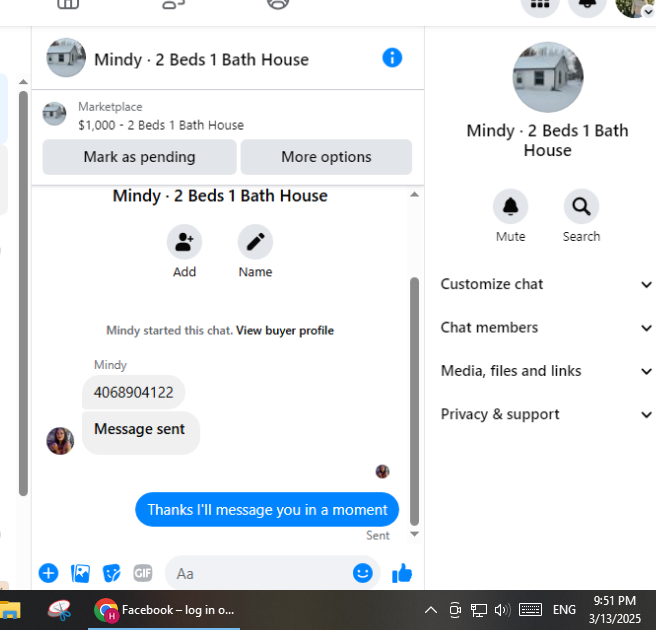Search in conversation with the magnifier icon
The width and height of the screenshot is (656, 630).
click(582, 207)
